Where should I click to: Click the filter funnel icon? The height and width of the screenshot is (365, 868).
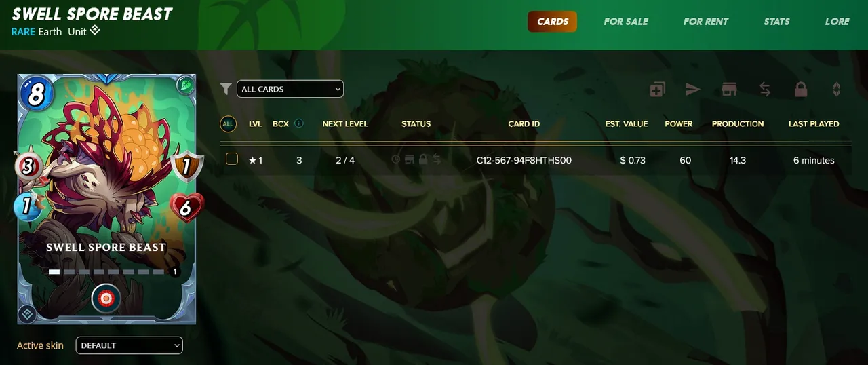[x=226, y=89]
